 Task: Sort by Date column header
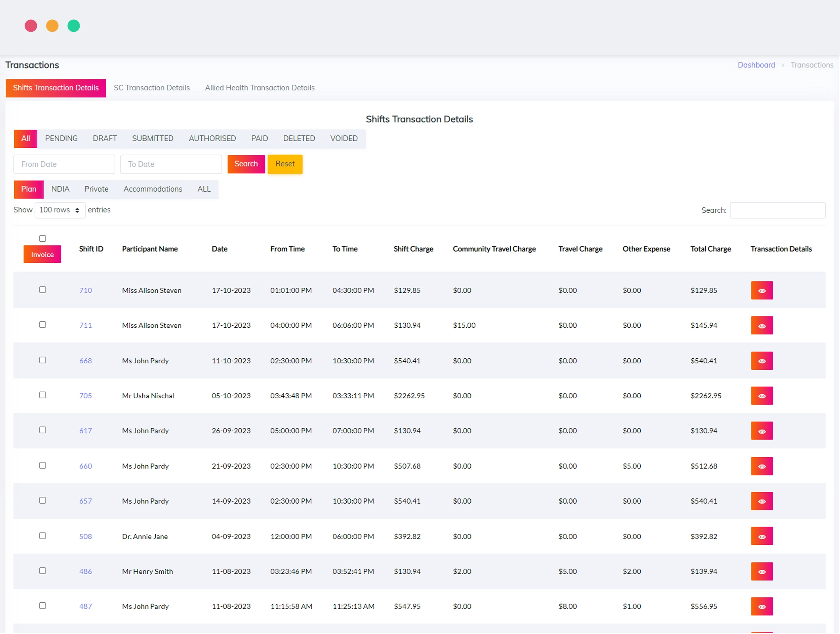pos(220,249)
